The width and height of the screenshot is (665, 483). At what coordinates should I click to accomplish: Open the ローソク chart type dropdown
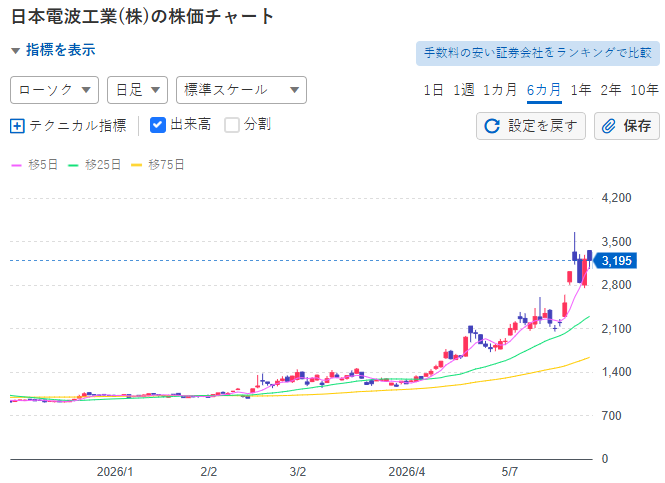coord(54,90)
